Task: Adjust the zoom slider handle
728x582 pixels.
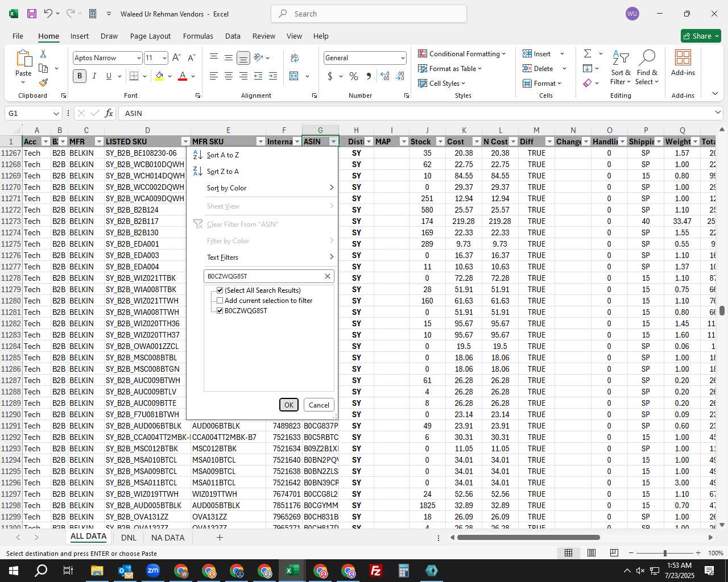Action: [x=664, y=553]
